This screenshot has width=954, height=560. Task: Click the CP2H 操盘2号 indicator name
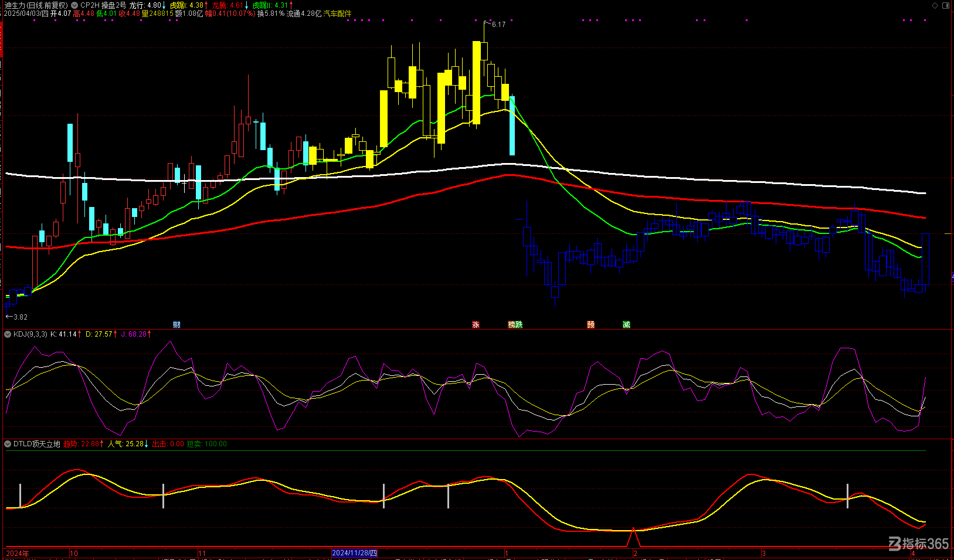coord(103,5)
